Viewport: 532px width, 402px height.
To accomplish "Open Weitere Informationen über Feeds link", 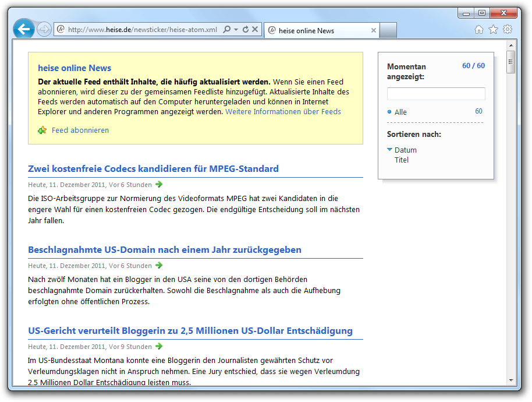I will [283, 112].
